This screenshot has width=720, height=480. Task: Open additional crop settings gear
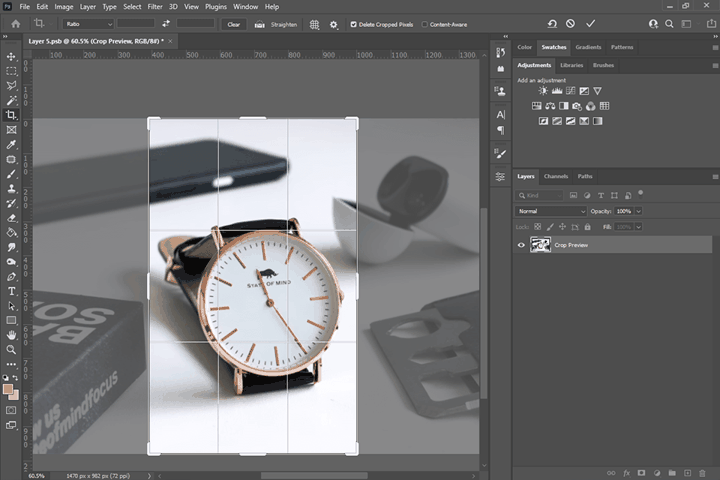click(334, 24)
